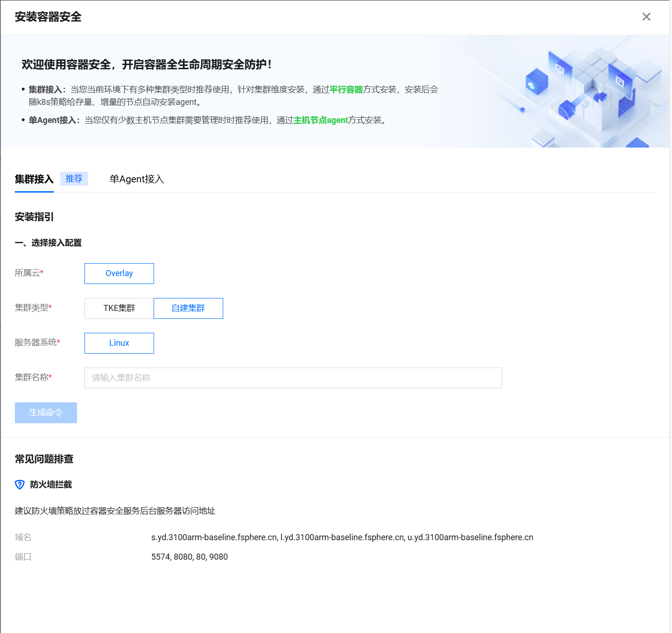Click the domain name list text
This screenshot has height=633, width=672.
342,537
